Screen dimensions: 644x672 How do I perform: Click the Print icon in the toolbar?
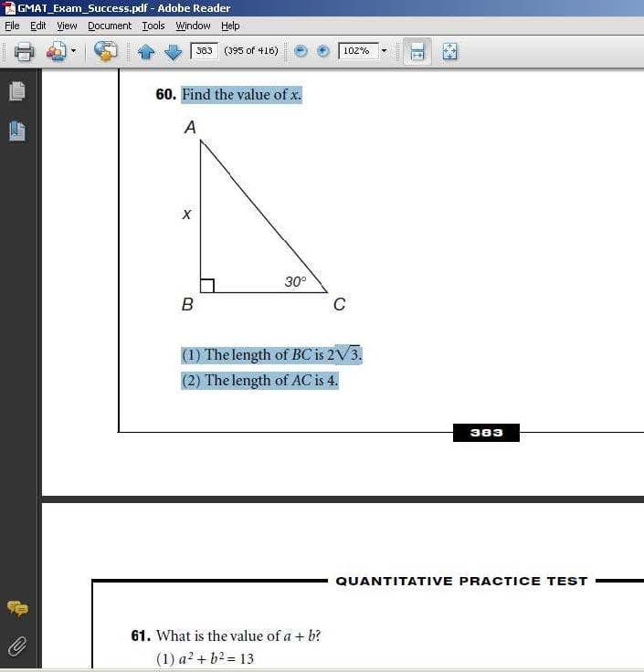coord(24,51)
